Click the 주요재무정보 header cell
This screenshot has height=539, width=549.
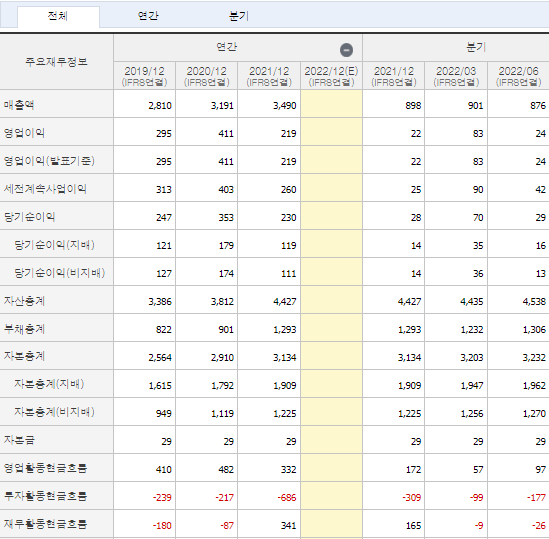(56, 62)
